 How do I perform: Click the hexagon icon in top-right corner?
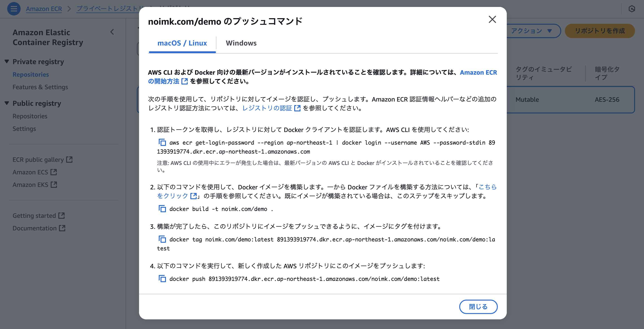pos(632,9)
